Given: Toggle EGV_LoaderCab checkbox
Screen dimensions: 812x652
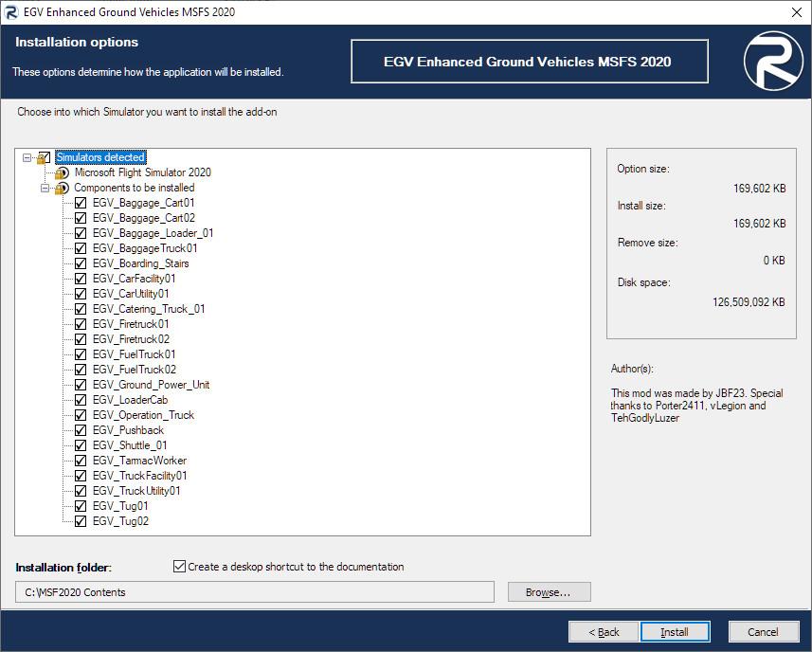Looking at the screenshot, I should 81,400.
